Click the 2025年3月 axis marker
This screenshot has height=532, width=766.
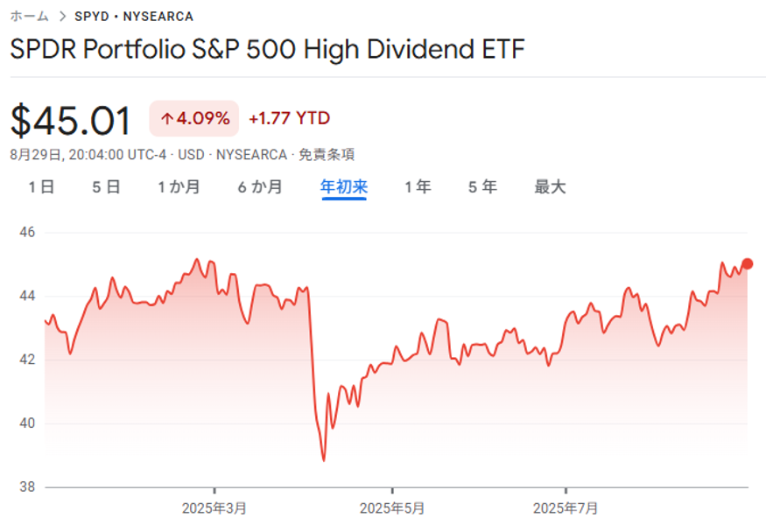tap(214, 507)
